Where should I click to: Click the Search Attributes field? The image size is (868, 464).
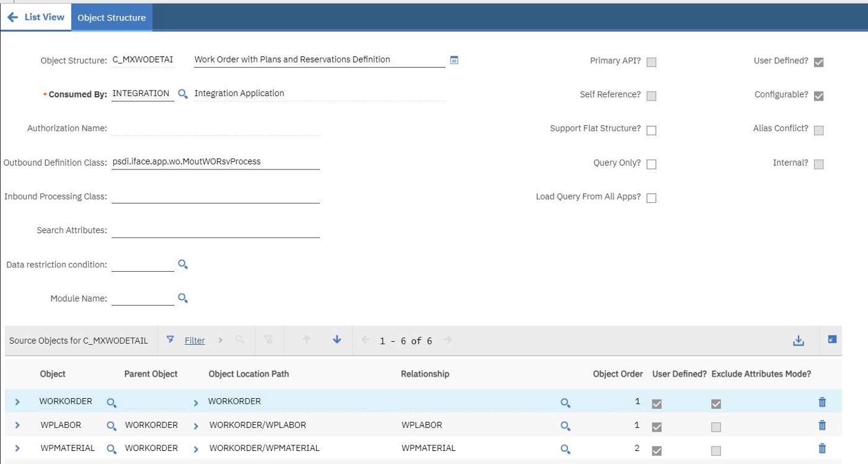216,230
